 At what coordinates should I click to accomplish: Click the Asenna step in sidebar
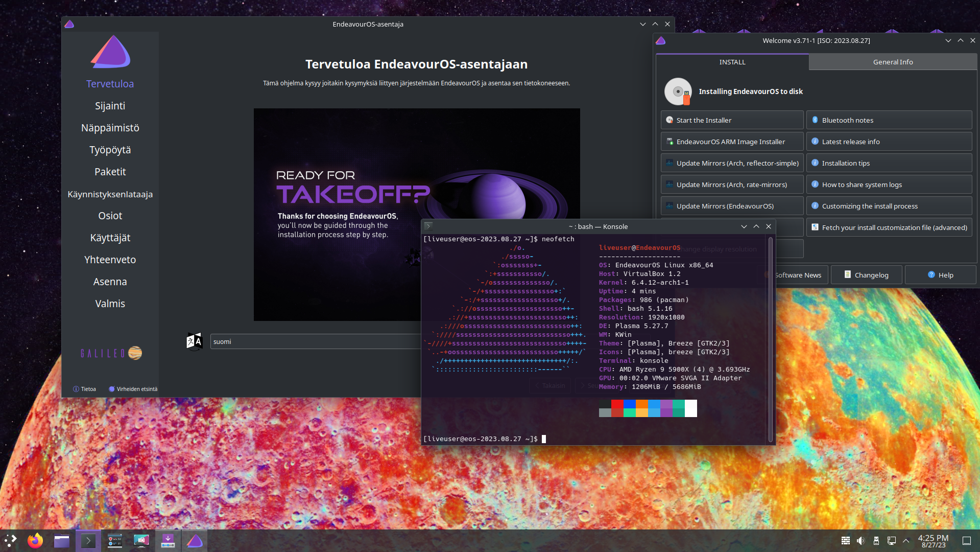pos(110,282)
